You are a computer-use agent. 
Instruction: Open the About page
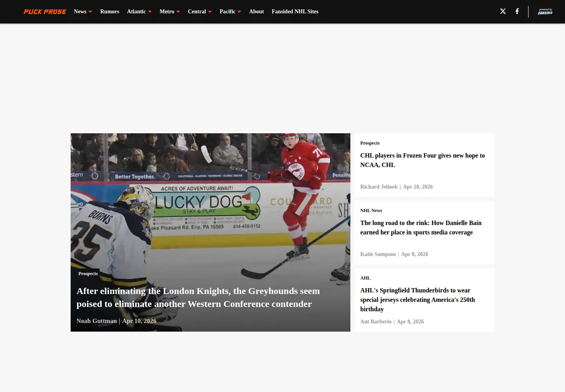coord(256,12)
